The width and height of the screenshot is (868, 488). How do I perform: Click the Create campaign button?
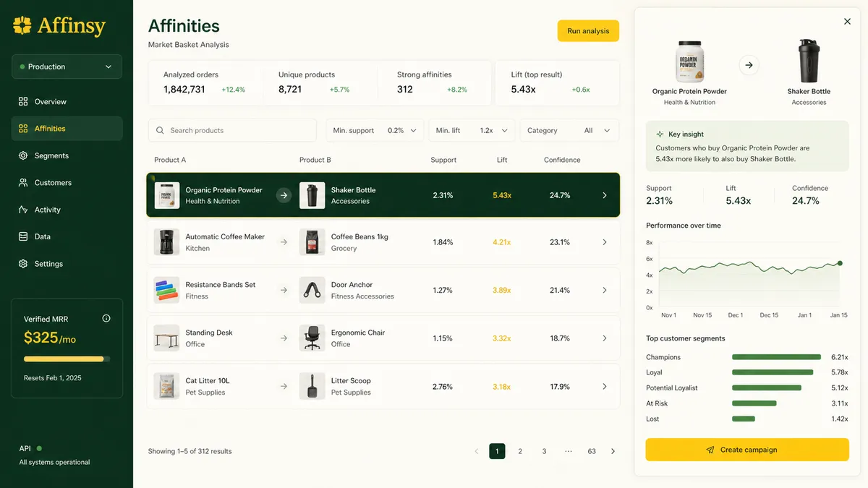(x=747, y=450)
